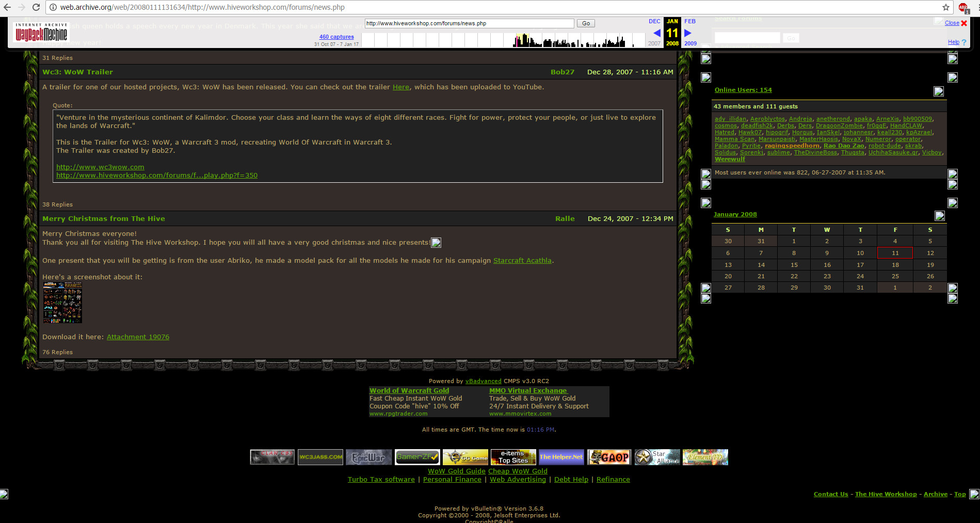Open '76 Replies' under the Christmas post
The image size is (980, 523).
point(57,352)
